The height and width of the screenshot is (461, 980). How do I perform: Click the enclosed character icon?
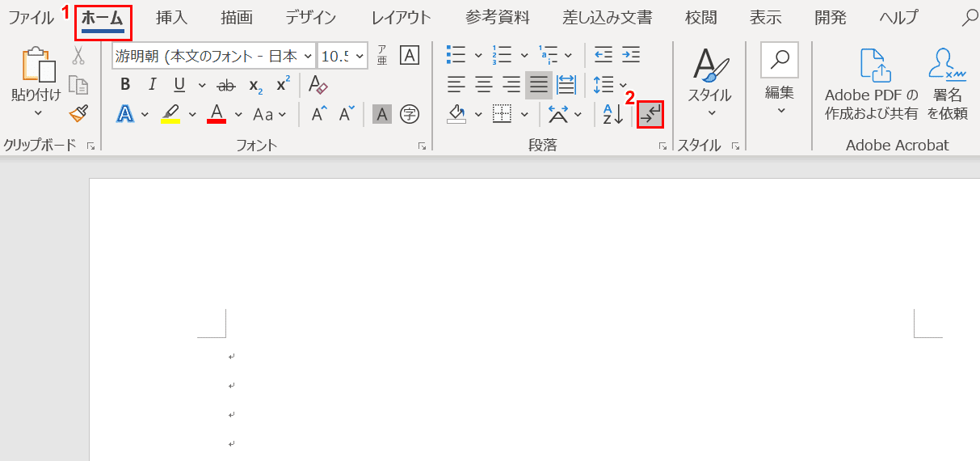pyautogui.click(x=410, y=114)
